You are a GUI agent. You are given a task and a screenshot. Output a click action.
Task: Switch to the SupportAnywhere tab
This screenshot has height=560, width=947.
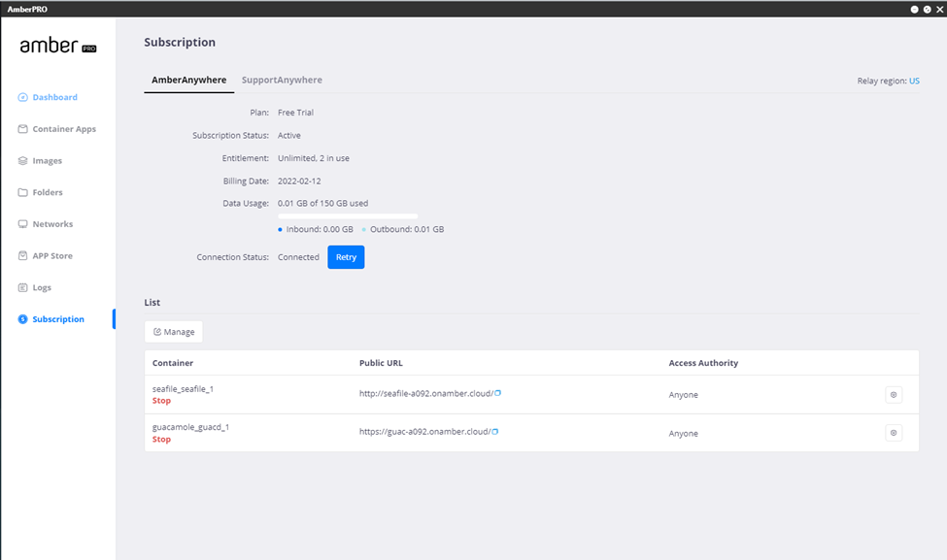(282, 80)
